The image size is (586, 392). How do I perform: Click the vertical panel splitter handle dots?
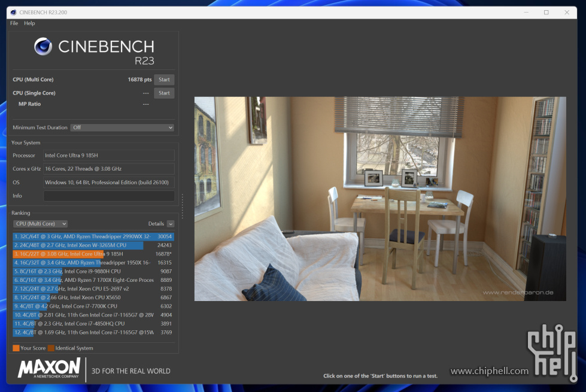click(x=183, y=206)
